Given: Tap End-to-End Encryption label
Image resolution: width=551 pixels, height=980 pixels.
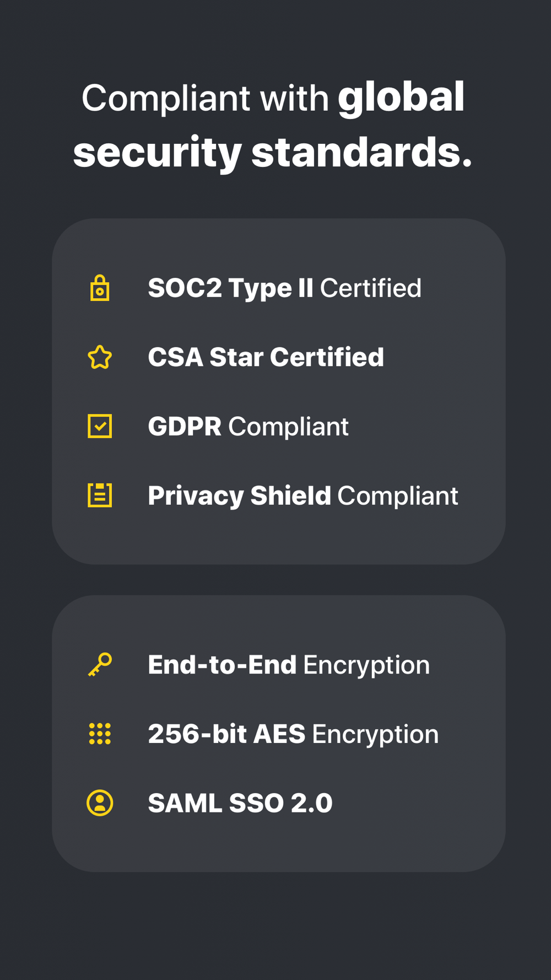Looking at the screenshot, I should tap(289, 665).
